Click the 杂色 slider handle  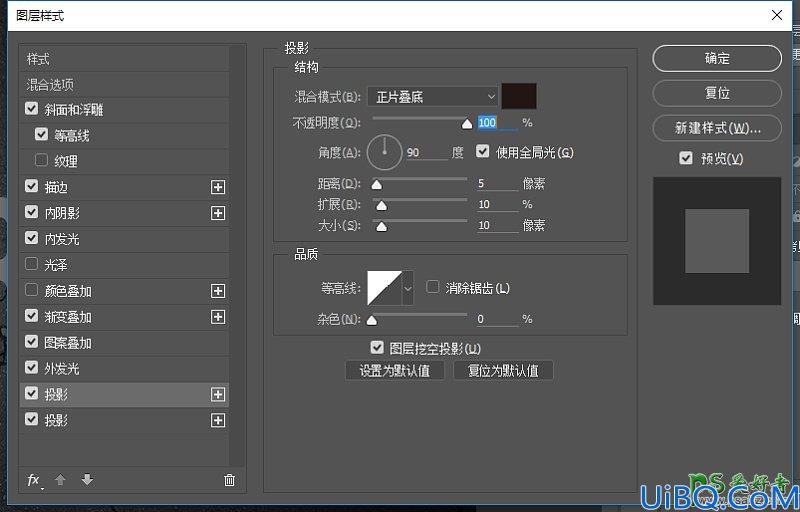[x=372, y=320]
